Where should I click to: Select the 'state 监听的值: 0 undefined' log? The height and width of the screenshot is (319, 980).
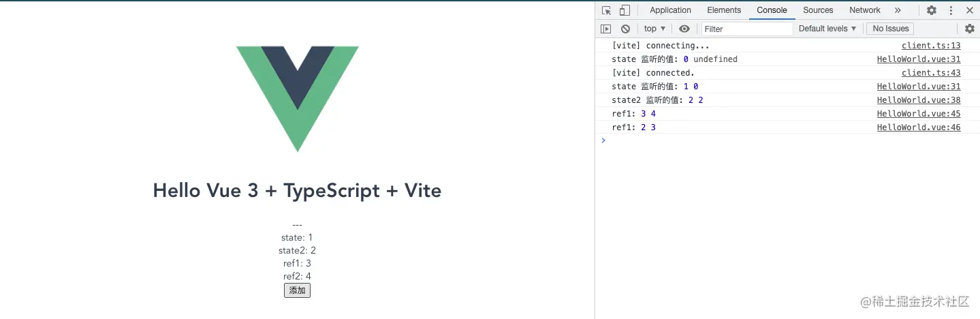pos(675,59)
